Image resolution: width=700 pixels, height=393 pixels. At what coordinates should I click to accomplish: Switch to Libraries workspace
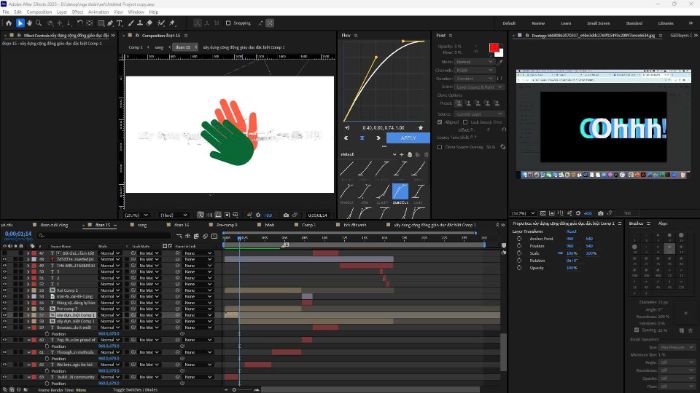tap(666, 23)
